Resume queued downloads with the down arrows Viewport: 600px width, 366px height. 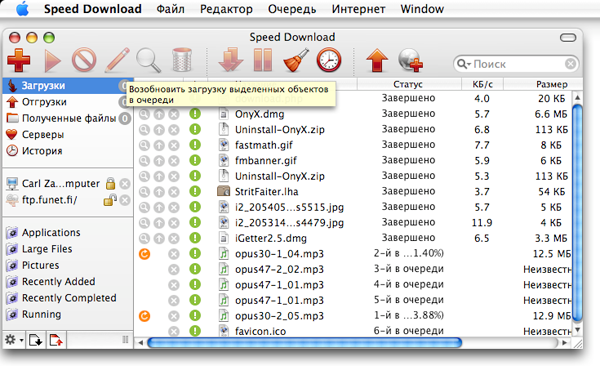point(231,60)
